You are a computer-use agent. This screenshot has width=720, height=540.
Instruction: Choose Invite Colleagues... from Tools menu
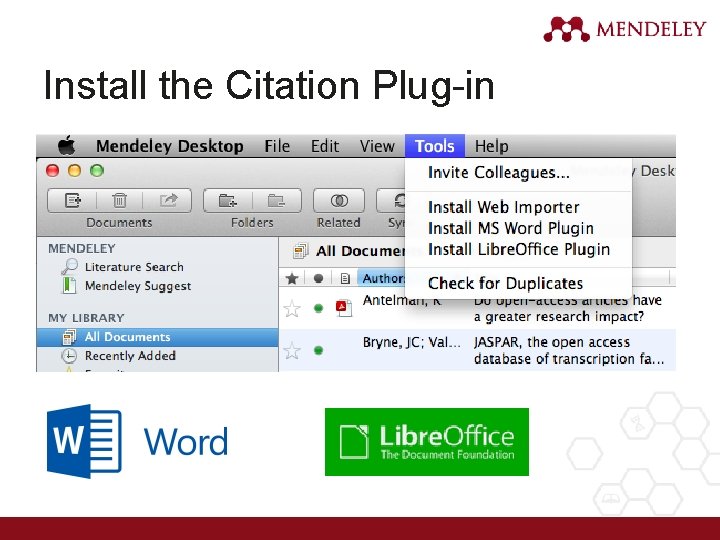tap(499, 173)
